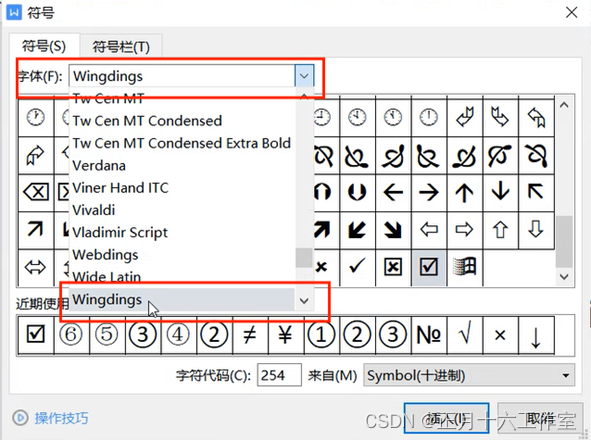591x440 pixels.
Task: Pick the hollow down arrow symbol
Action: pyautogui.click(x=536, y=230)
